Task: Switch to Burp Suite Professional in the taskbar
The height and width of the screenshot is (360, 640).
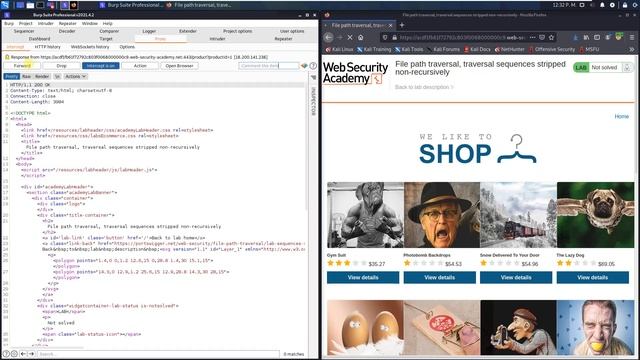Action: tap(131, 5)
